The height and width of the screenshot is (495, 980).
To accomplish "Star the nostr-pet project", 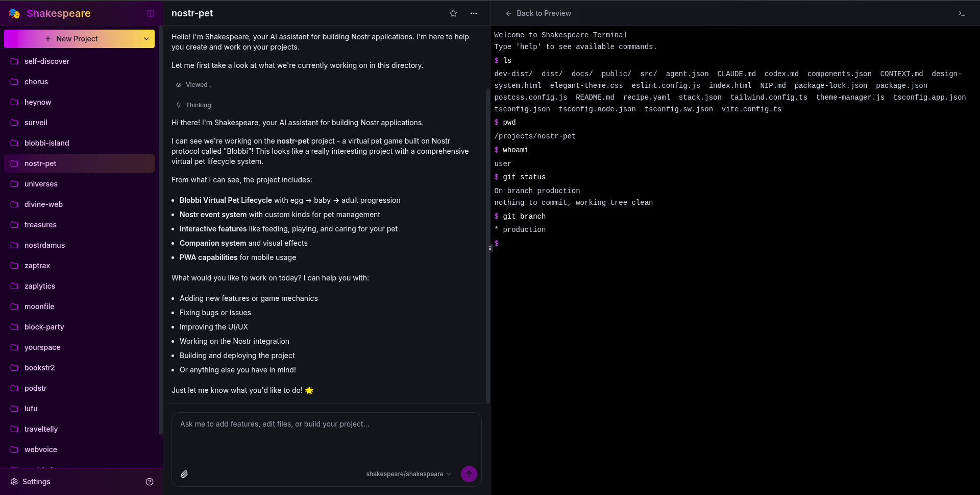I will pos(453,13).
